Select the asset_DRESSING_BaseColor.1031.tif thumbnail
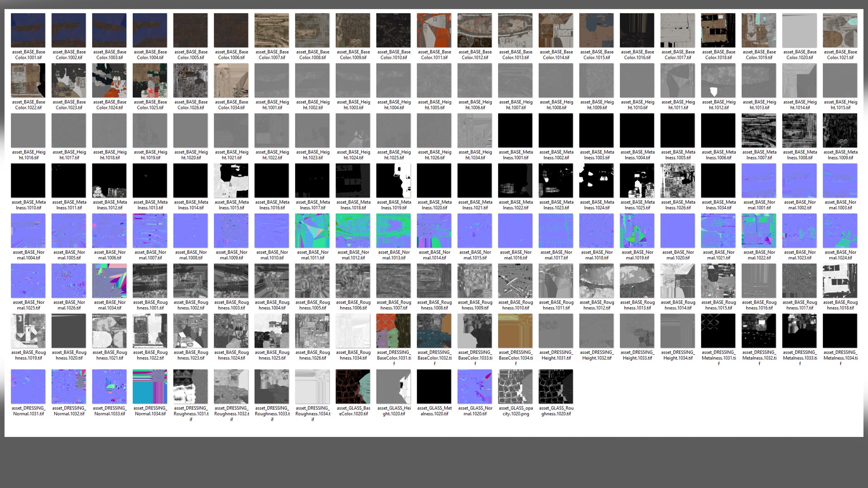Image resolution: width=868 pixels, height=488 pixels. point(393,331)
